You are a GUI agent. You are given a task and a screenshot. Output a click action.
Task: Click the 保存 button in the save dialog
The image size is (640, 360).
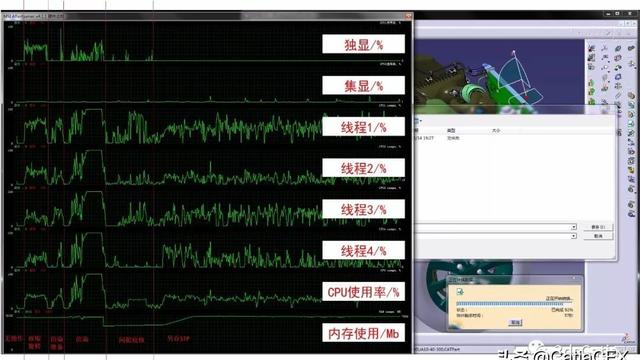(598, 227)
